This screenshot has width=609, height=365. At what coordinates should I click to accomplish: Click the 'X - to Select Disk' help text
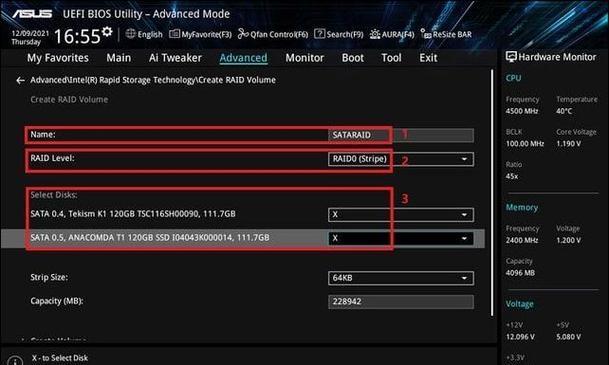pyautogui.click(x=60, y=358)
